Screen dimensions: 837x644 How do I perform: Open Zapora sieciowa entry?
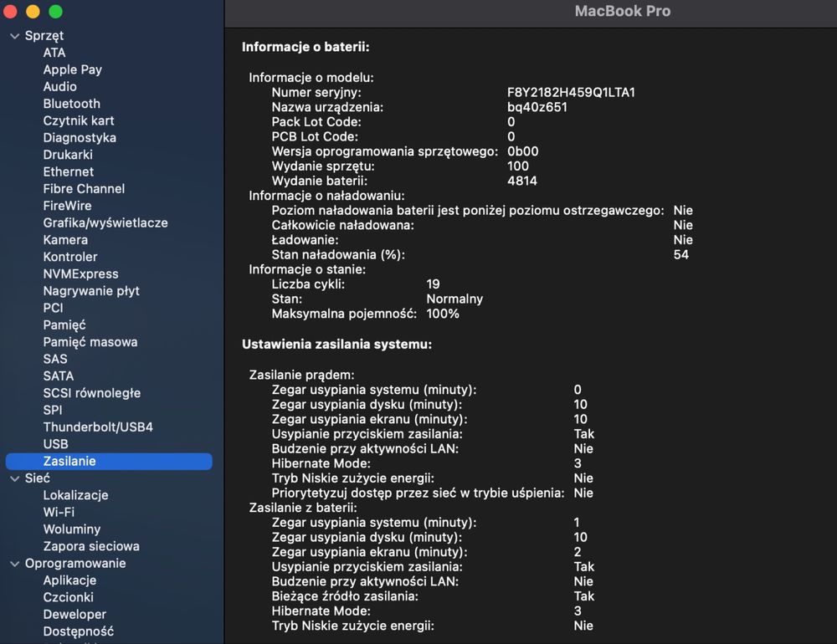click(91, 547)
